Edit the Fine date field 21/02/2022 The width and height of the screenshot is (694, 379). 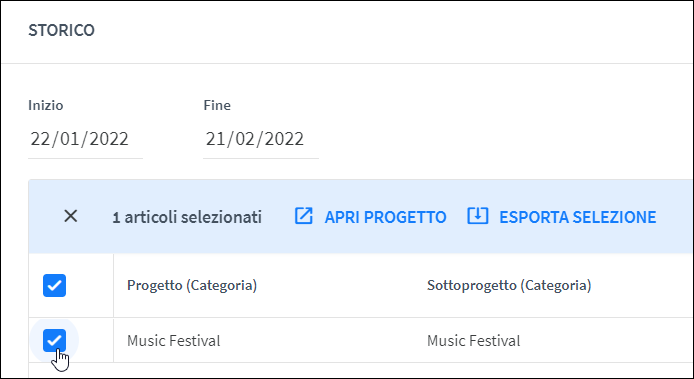tap(261, 139)
